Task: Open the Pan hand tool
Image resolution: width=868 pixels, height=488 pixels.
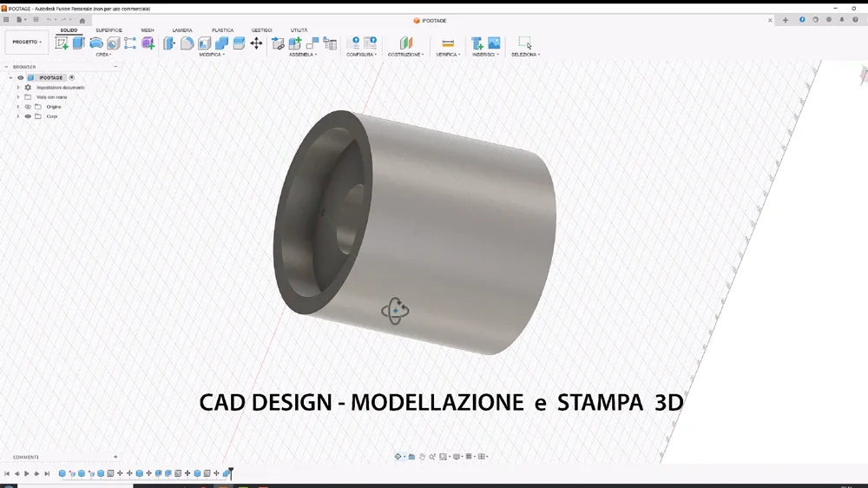Action: 422,457
